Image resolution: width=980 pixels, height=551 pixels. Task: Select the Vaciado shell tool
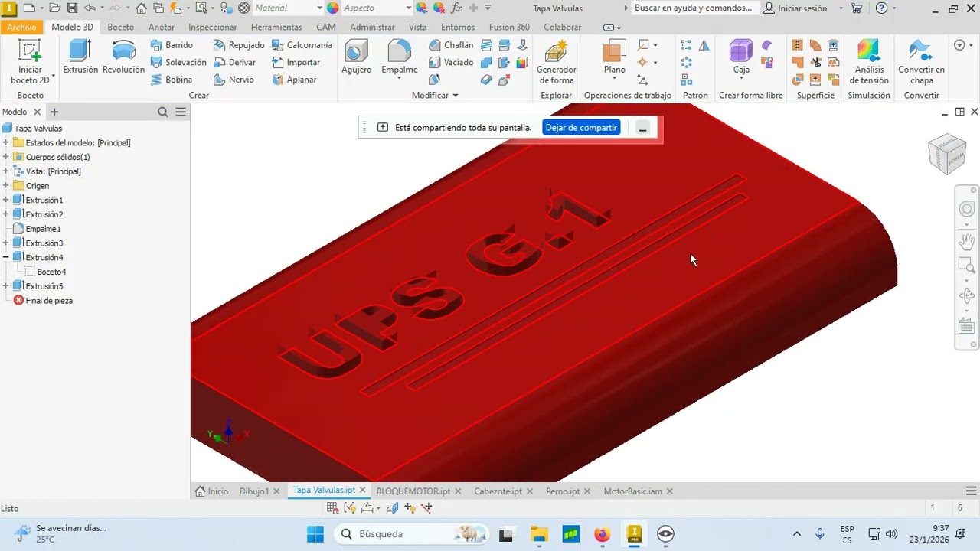pos(451,62)
